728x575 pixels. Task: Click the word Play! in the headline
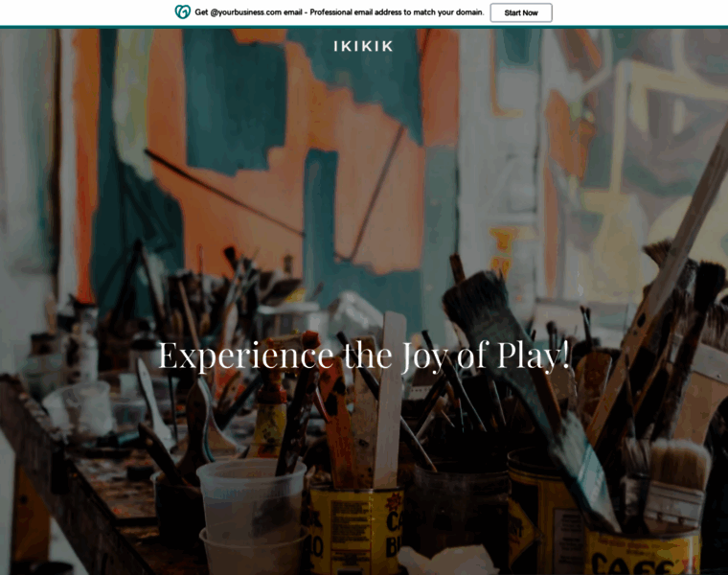click(x=534, y=356)
